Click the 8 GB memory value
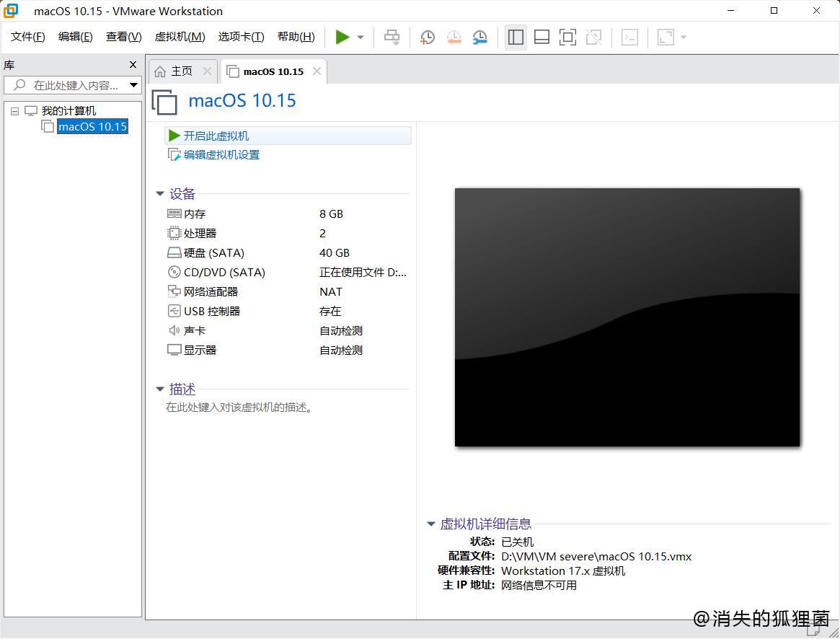The width and height of the screenshot is (840, 639). 331,214
